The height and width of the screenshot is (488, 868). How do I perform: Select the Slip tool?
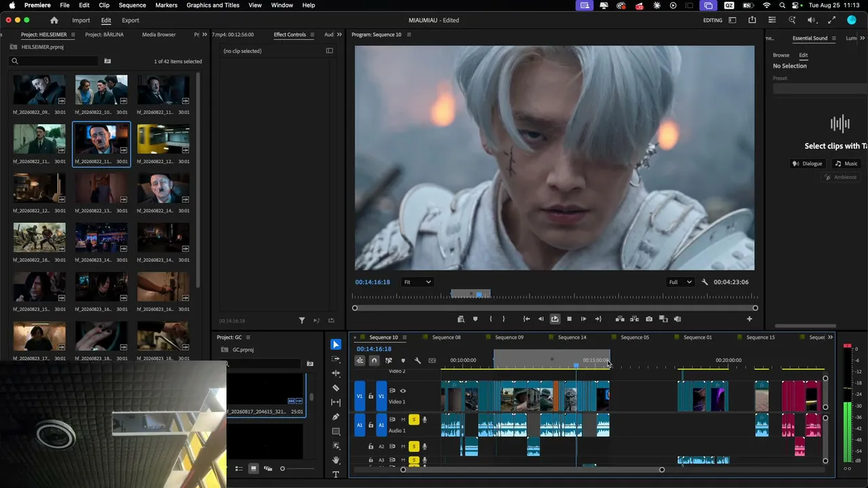click(336, 403)
